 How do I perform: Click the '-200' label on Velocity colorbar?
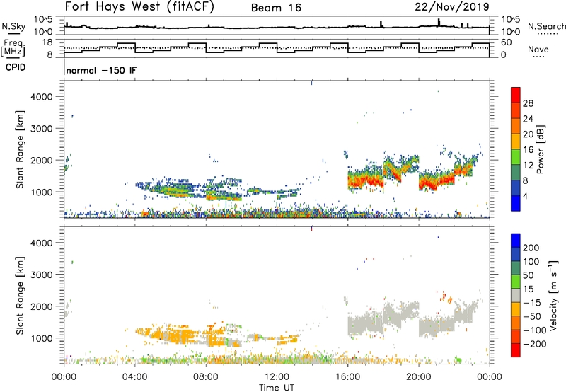(x=534, y=344)
